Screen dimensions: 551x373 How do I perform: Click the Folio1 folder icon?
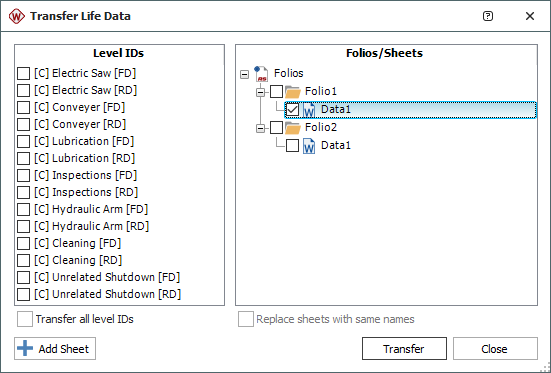click(x=293, y=92)
